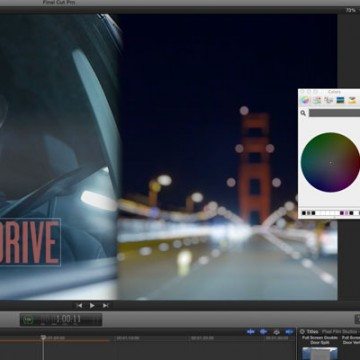This screenshot has height=360, width=360.
Task: Play the clip in the viewer
Action: point(92,305)
